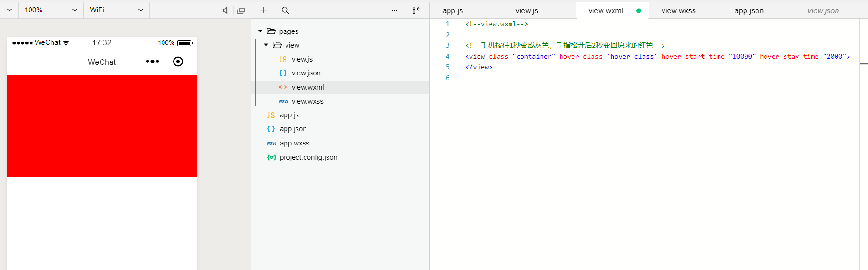This screenshot has width=868, height=270.
Task: Switch to the view.wxss editor tab
Action: pyautogui.click(x=678, y=10)
